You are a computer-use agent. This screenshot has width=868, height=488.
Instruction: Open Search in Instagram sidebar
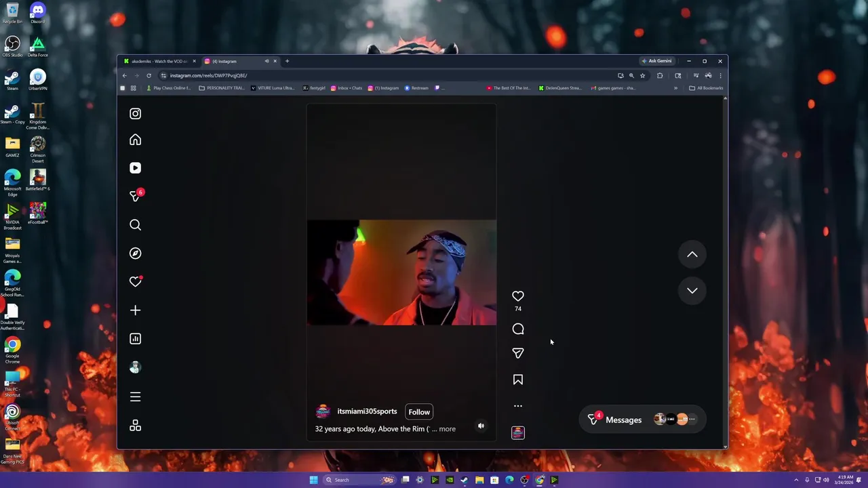click(x=135, y=225)
